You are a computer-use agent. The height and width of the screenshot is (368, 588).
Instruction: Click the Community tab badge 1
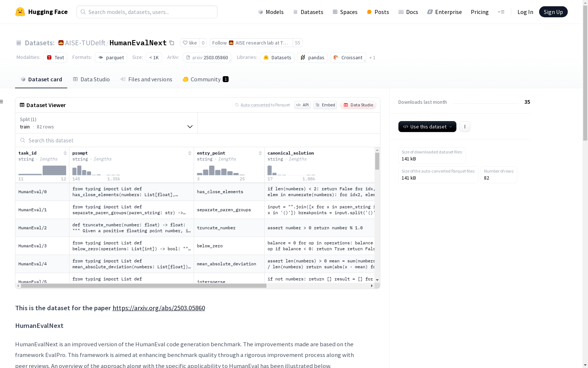(x=226, y=79)
